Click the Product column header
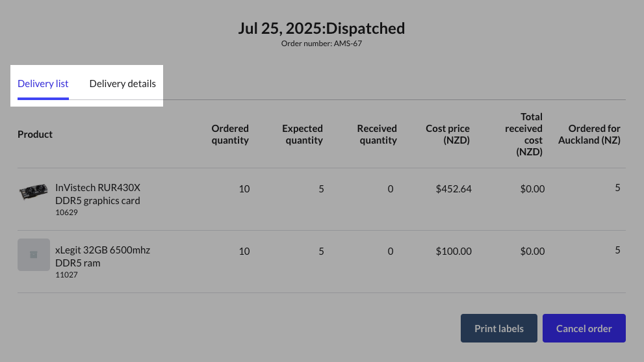 35,134
